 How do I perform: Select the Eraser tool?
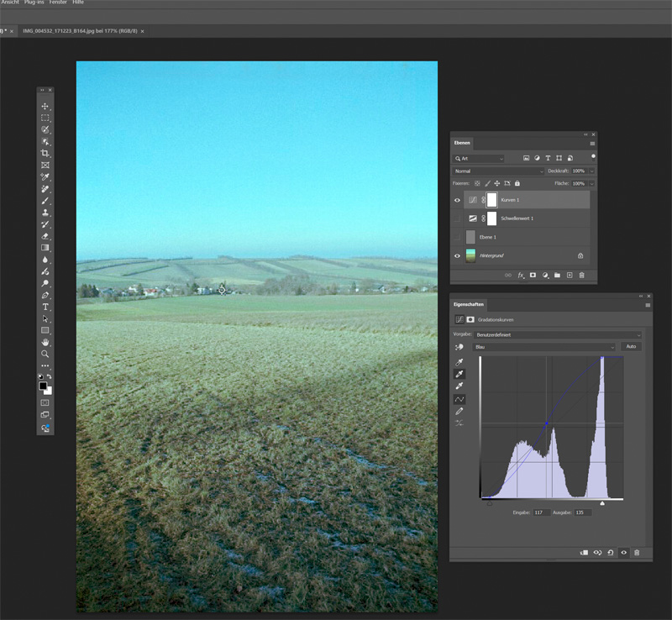pyautogui.click(x=45, y=236)
